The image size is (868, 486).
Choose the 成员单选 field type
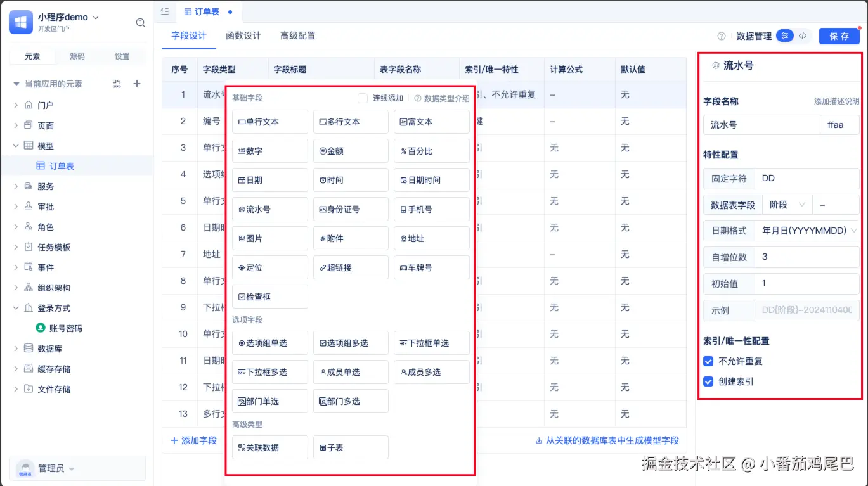tap(351, 372)
